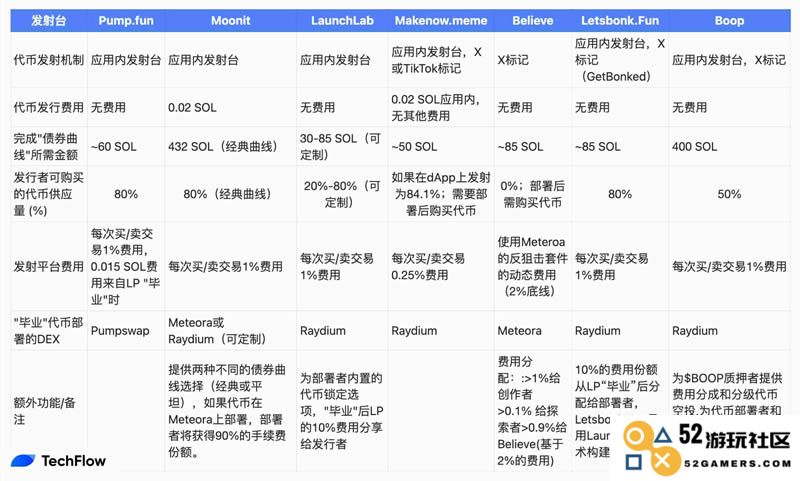Click Boop's 50% supply cell
This screenshot has width=800, height=481.
(729, 194)
